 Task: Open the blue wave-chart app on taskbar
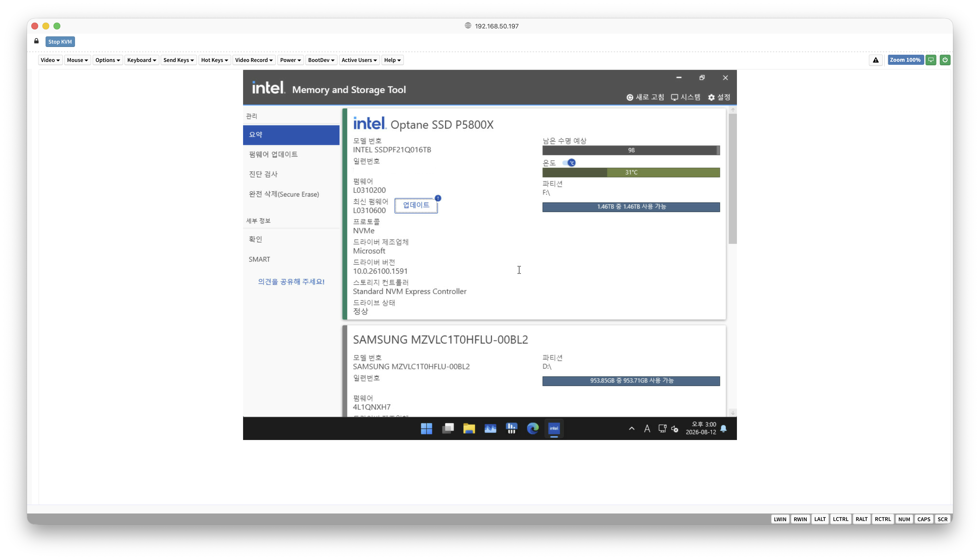[490, 428]
